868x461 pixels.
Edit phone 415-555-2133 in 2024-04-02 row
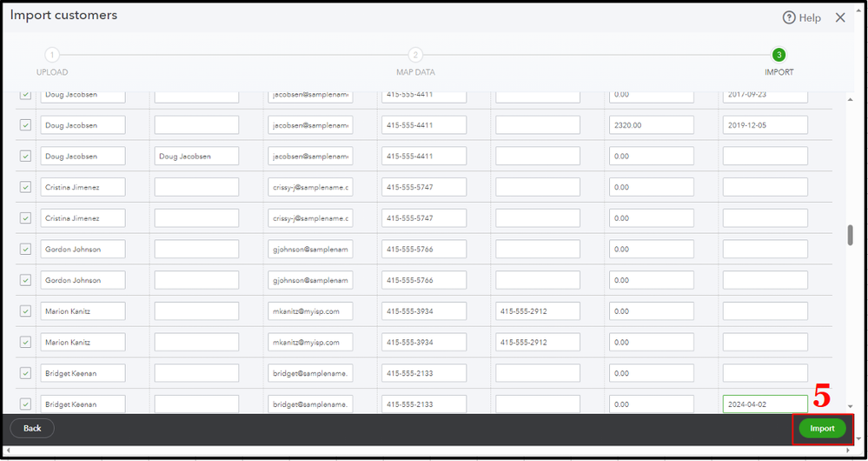pos(424,404)
